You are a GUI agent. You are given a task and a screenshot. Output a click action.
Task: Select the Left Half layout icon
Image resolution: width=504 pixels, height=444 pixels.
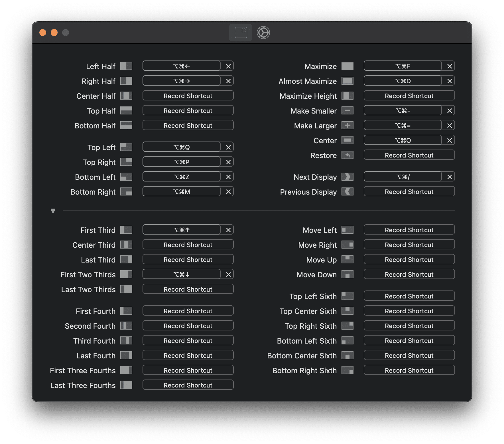point(126,66)
